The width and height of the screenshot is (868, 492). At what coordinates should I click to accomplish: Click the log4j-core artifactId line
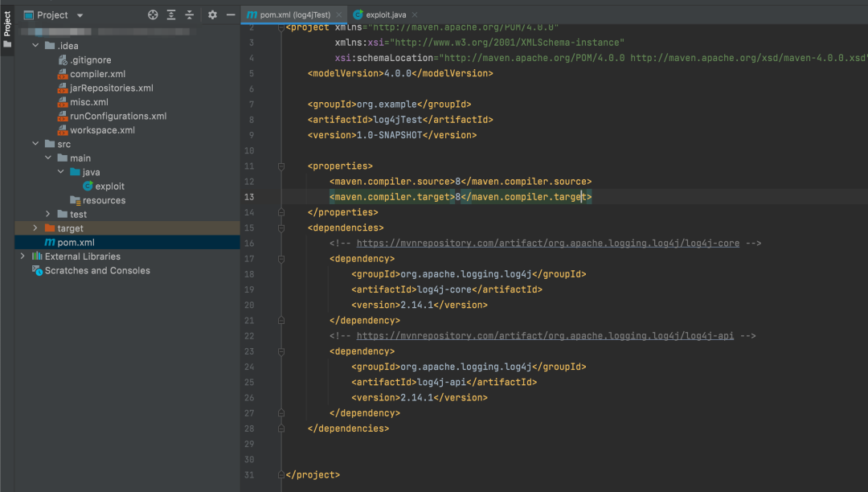coord(447,289)
